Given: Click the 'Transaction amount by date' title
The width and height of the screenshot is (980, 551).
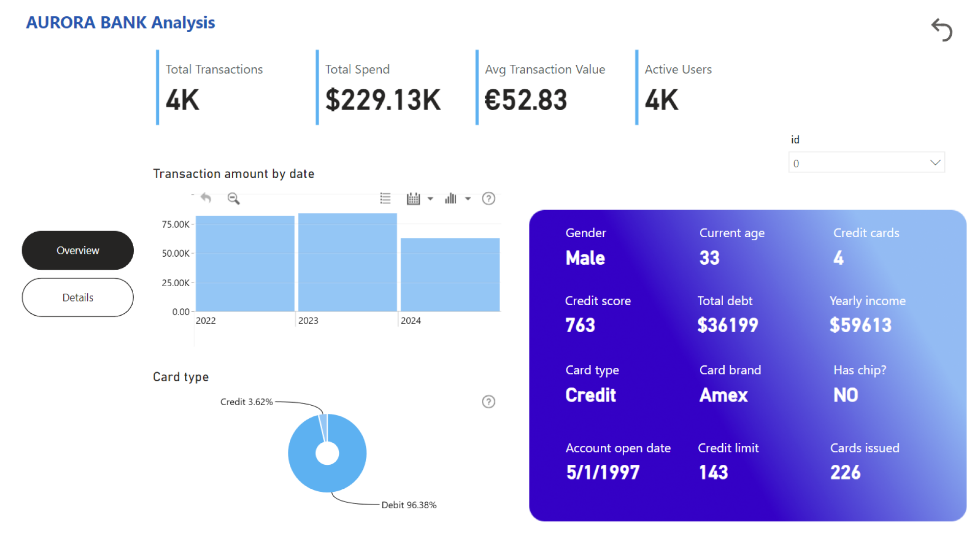Looking at the screenshot, I should [x=234, y=174].
